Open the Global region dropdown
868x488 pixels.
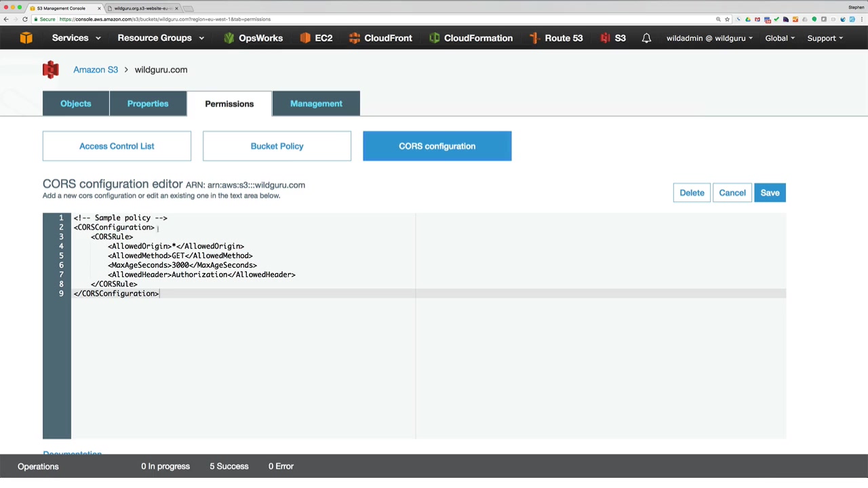click(780, 38)
